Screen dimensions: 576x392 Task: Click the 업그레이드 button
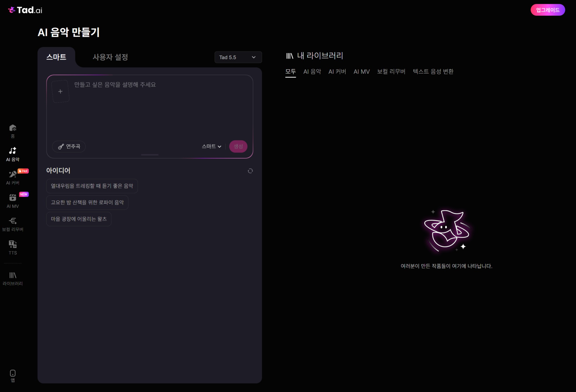point(548,10)
